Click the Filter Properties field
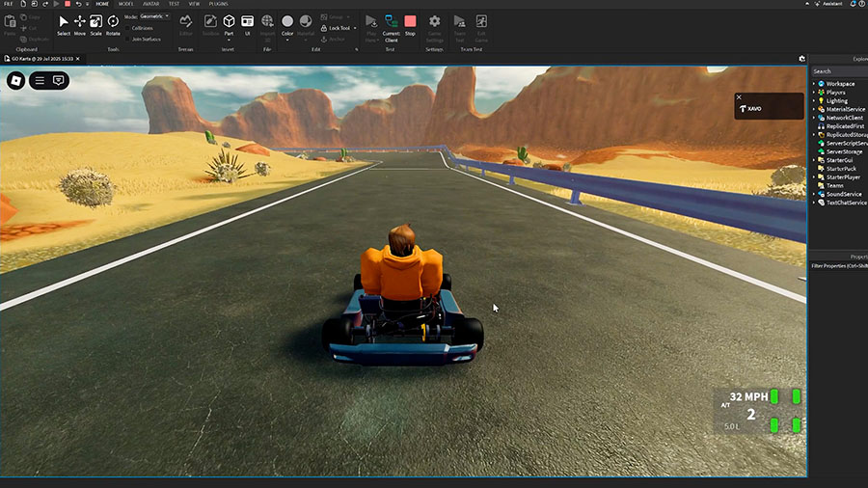This screenshot has height=488, width=868. coord(839,266)
